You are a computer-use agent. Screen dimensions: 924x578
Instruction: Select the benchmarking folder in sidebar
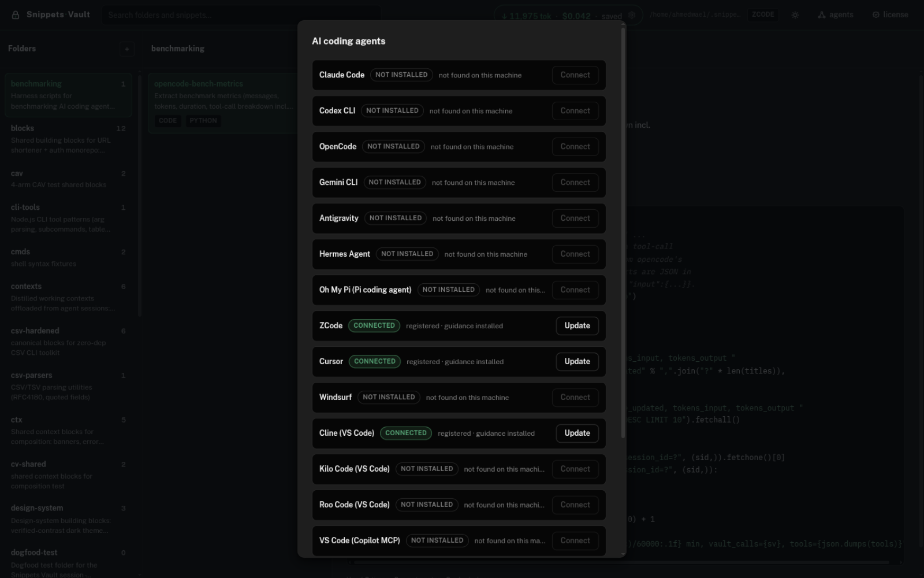[x=68, y=95]
